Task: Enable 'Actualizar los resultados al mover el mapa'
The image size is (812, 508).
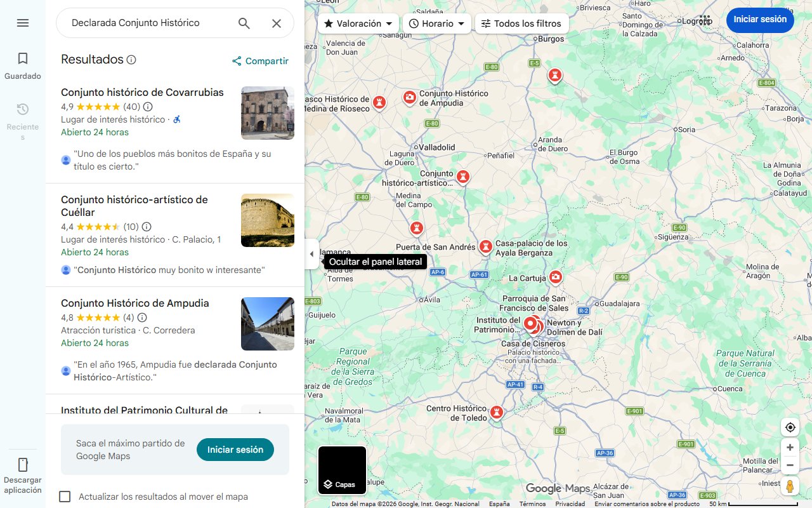Action: pos(65,497)
